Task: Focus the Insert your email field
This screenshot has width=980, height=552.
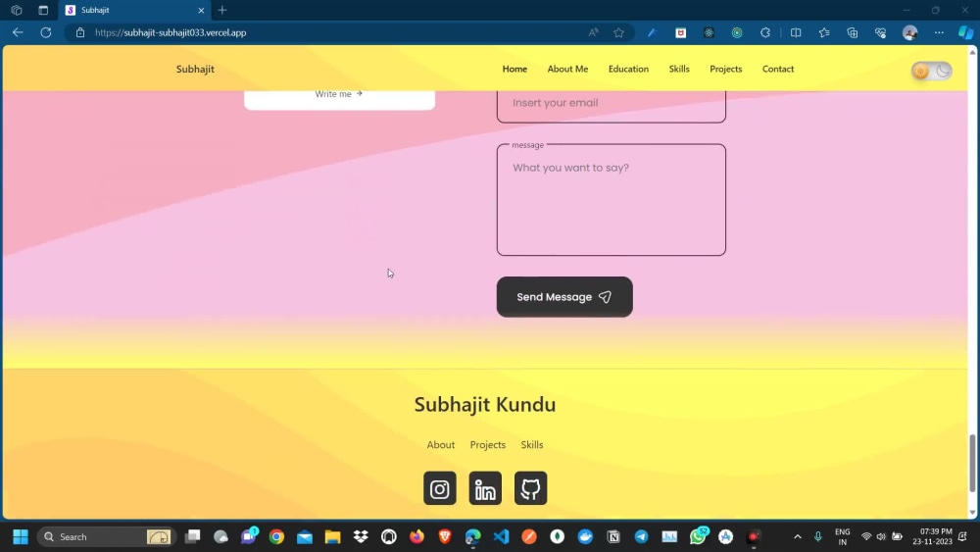Action: tap(612, 104)
